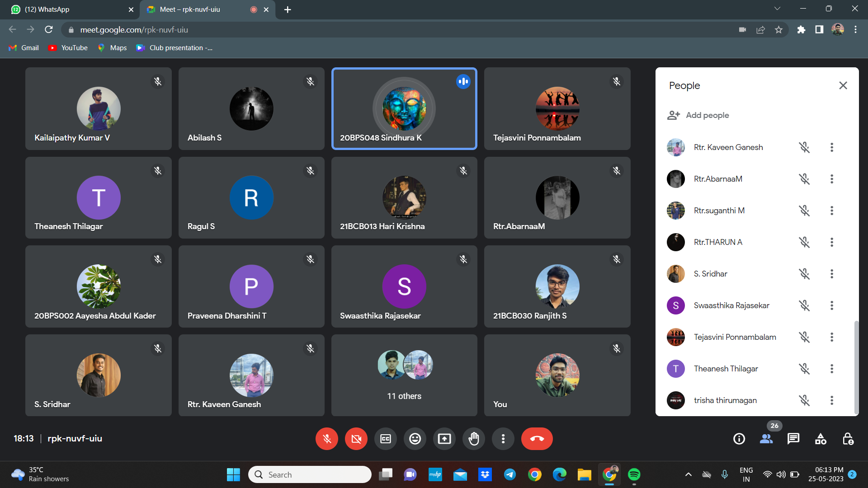Image resolution: width=868 pixels, height=488 pixels.
Task: Open the three-dot more options in call bar
Action: (x=503, y=439)
